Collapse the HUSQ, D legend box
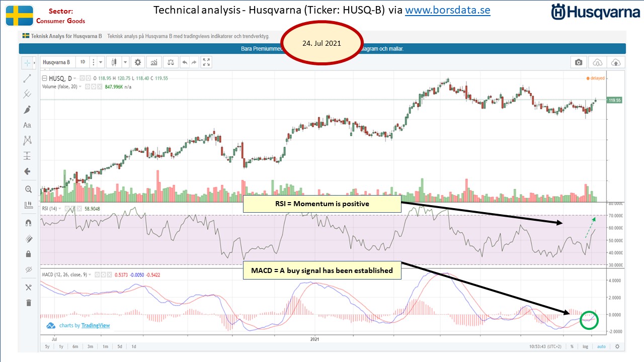 point(44,78)
